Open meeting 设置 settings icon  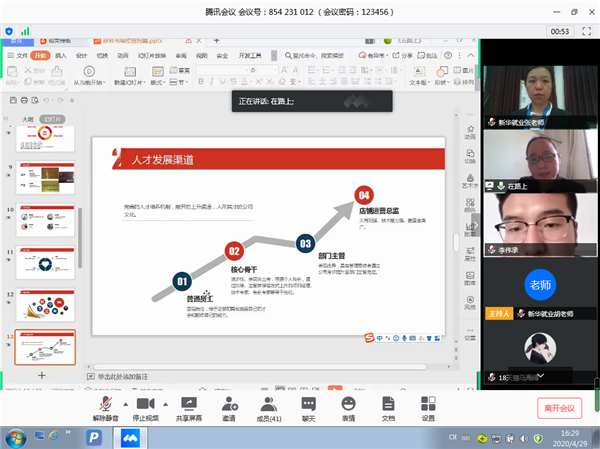(x=428, y=405)
